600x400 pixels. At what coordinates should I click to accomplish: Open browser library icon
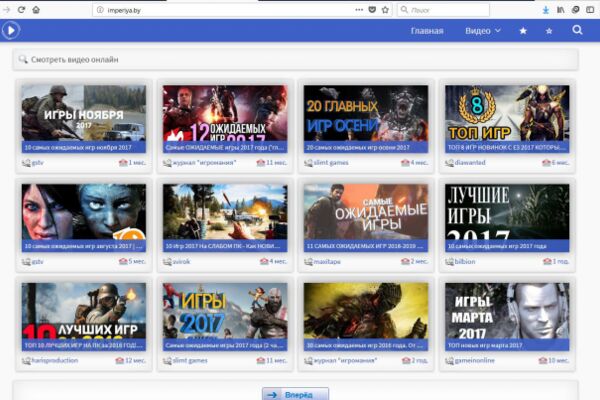[561, 10]
